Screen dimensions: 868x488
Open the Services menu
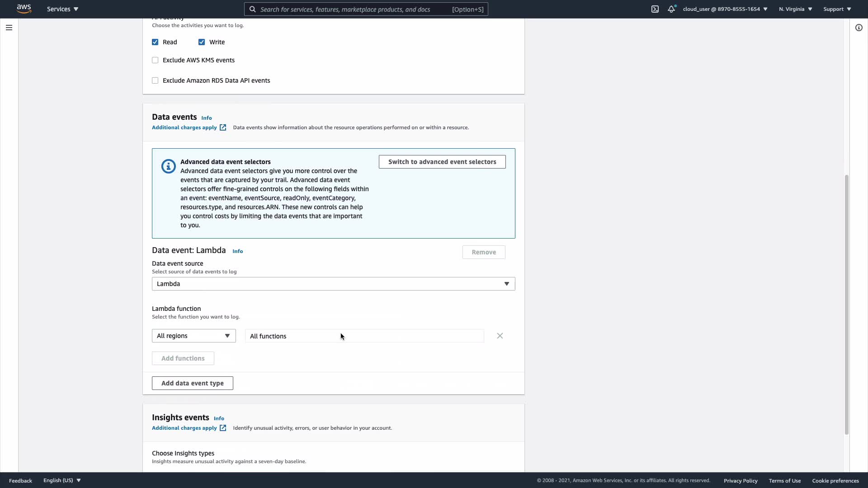pyautogui.click(x=62, y=9)
